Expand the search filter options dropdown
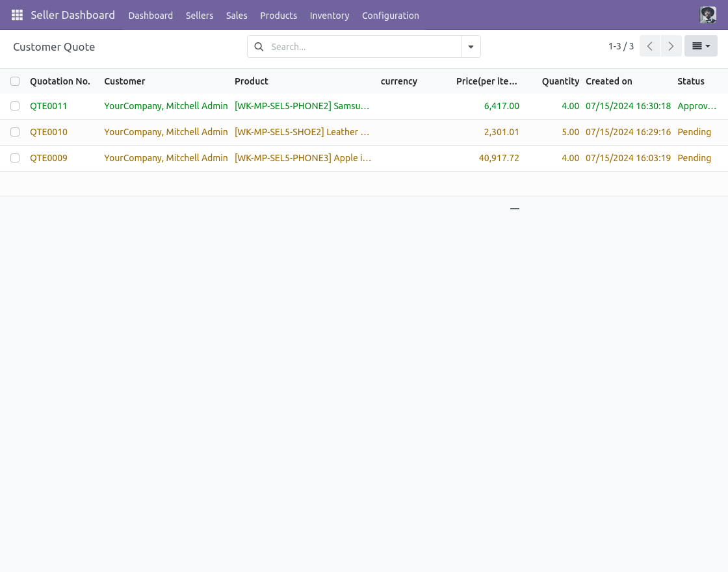 click(x=471, y=47)
